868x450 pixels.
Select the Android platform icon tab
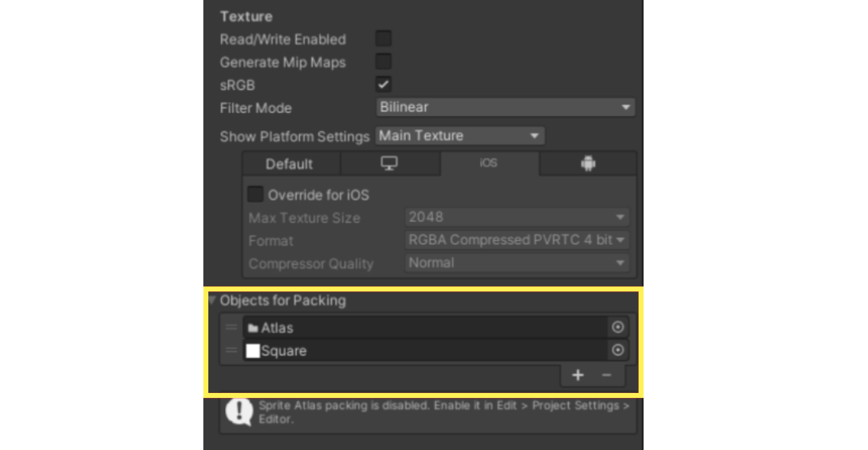coord(587,163)
